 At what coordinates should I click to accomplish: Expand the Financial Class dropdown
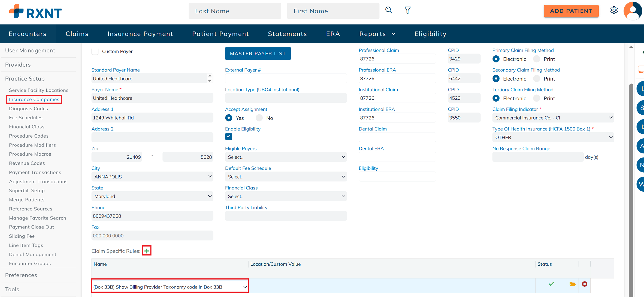(286, 196)
